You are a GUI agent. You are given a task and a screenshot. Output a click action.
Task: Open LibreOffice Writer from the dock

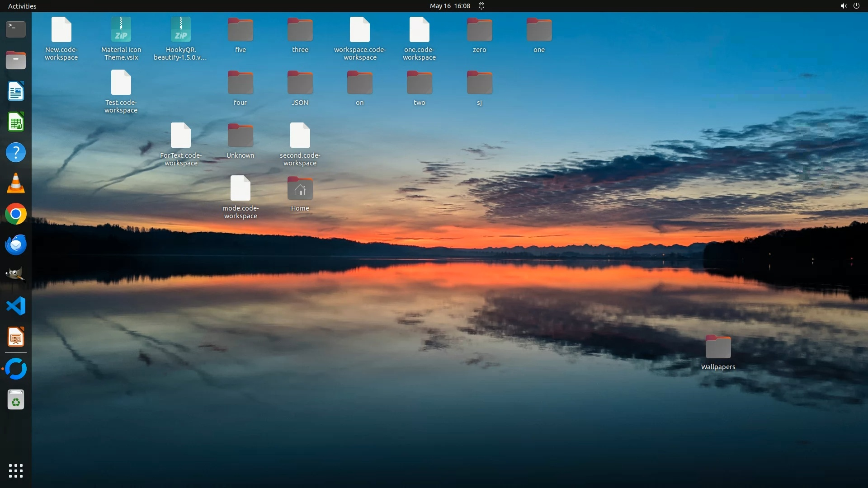(x=16, y=91)
